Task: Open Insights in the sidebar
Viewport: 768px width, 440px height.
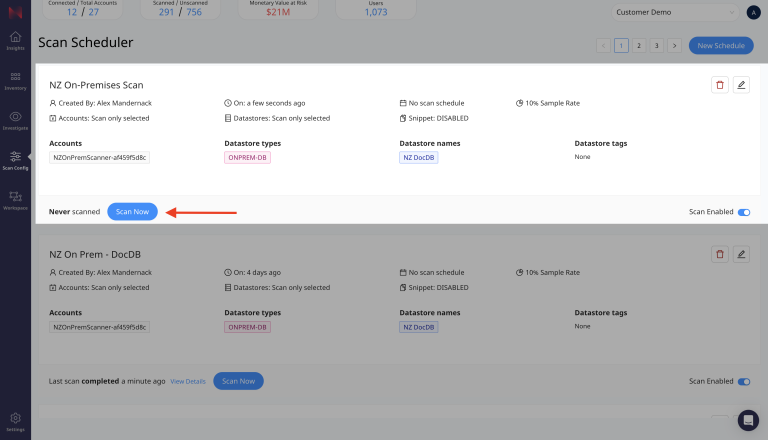Action: point(15,41)
